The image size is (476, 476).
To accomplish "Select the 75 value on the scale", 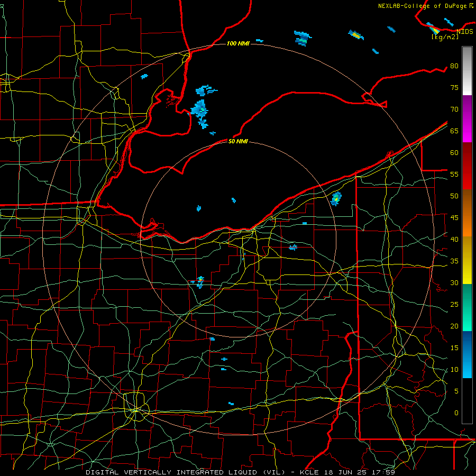I will (454, 88).
